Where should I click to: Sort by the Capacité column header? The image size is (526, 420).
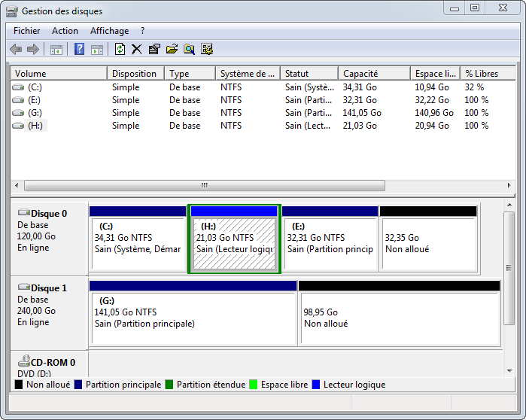click(375, 74)
